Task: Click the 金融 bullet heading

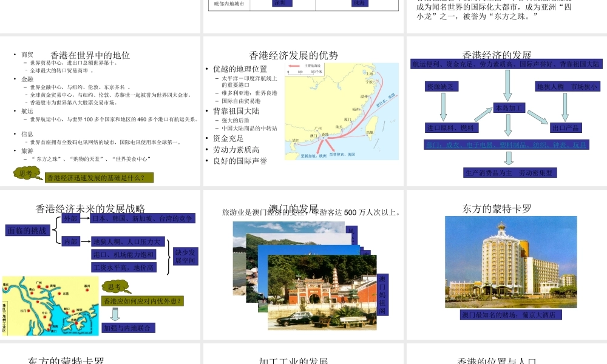Action: point(27,79)
